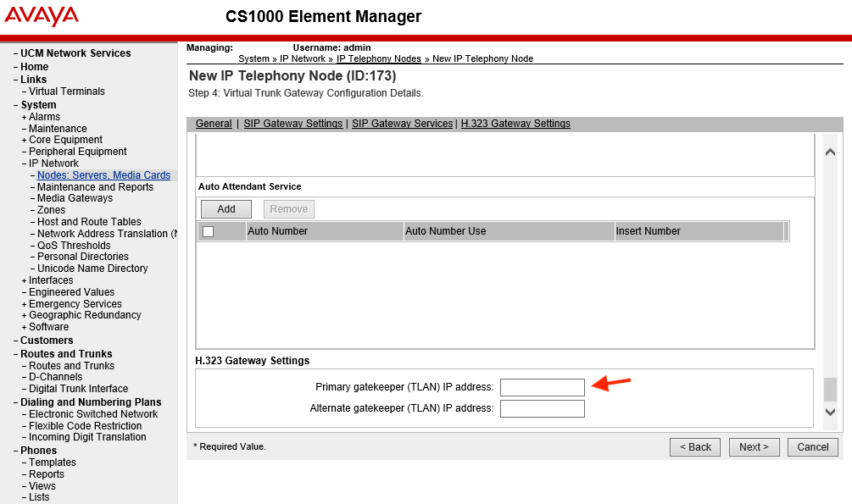This screenshot has width=852, height=504.
Task: Open Media Gateways in sidebar
Action: (75, 198)
